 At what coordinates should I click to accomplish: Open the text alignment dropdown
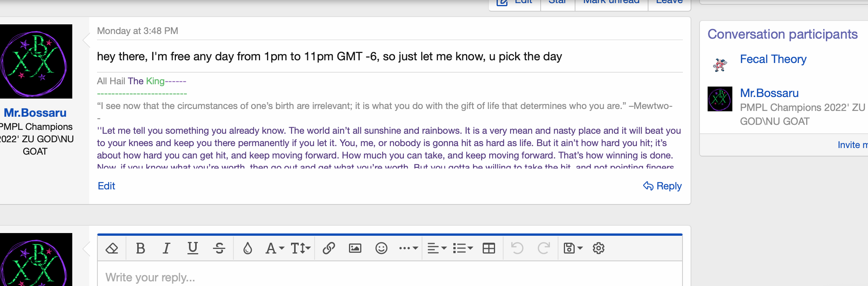coord(437,248)
